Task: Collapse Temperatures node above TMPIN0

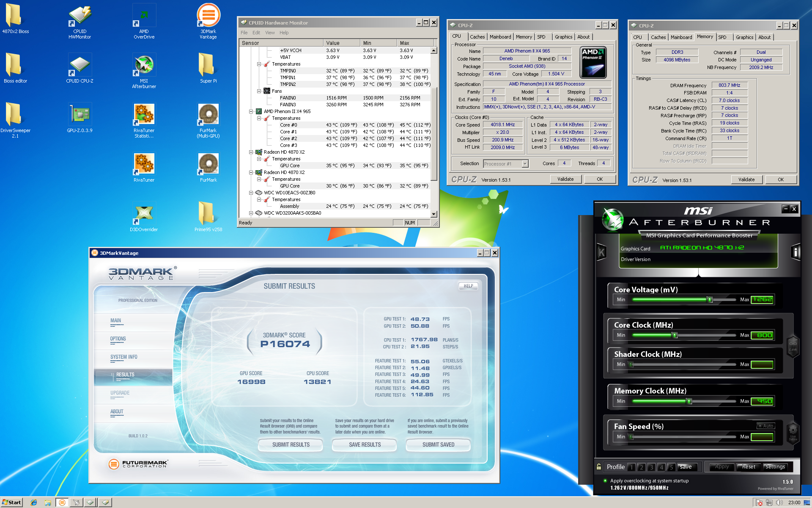Action: [259, 64]
